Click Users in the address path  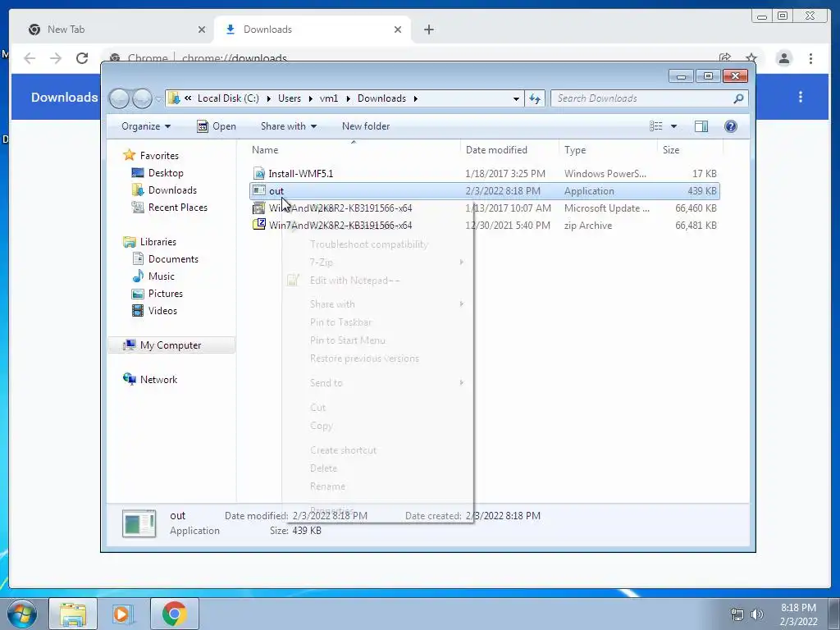pos(290,98)
